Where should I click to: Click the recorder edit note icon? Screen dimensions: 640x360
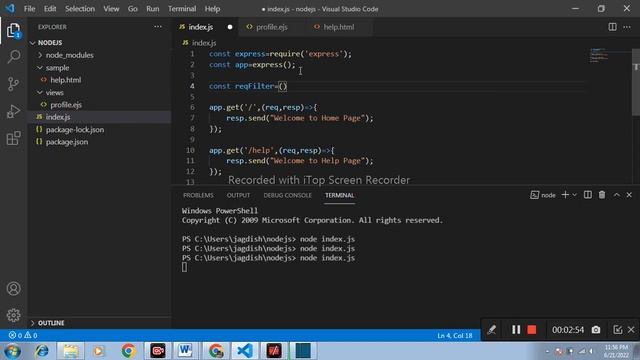point(618,329)
